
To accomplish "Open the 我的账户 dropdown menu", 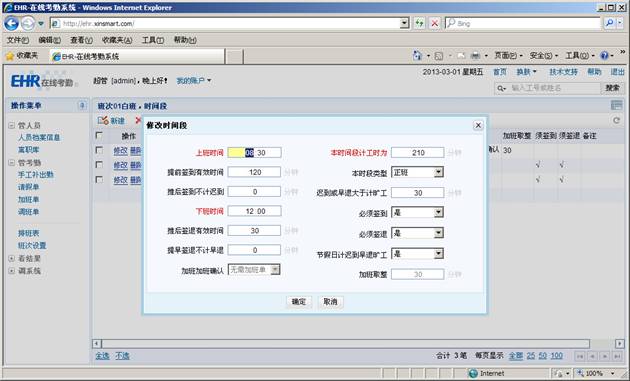I will 194,81.
